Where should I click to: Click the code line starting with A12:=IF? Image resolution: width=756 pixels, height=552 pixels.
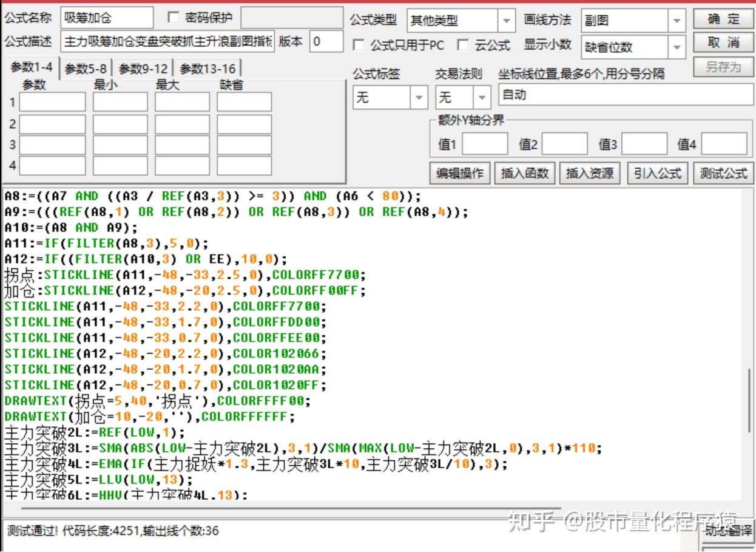(x=146, y=259)
